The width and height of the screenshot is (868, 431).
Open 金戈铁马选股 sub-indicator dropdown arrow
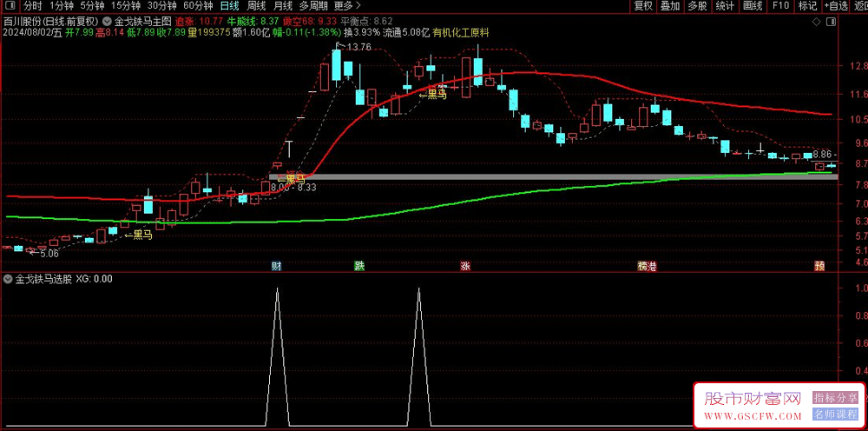point(8,279)
